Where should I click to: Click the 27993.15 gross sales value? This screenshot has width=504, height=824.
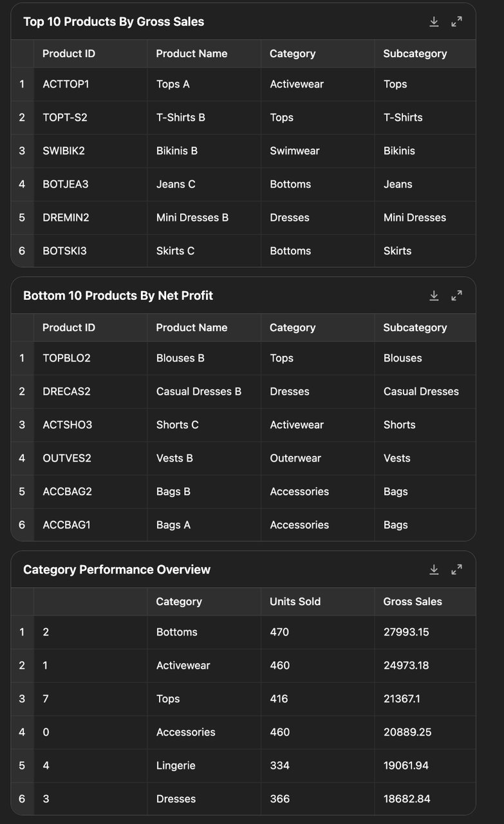point(406,632)
